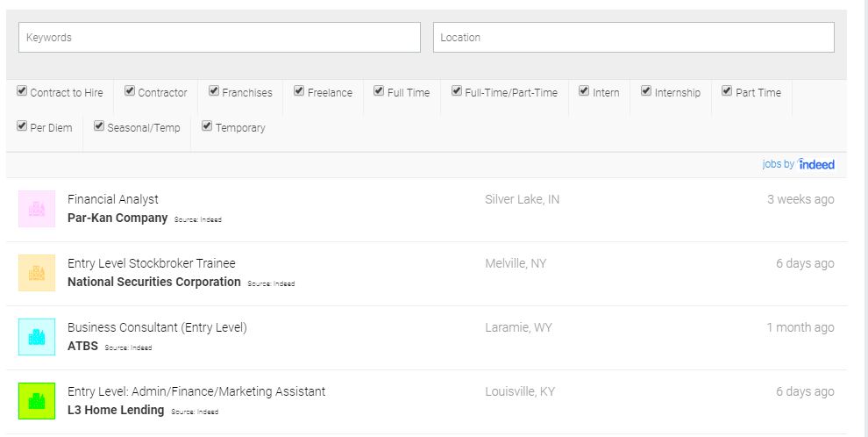This screenshot has height=437, width=868.
Task: Click the ATBS cyan building icon
Action: coord(37,337)
